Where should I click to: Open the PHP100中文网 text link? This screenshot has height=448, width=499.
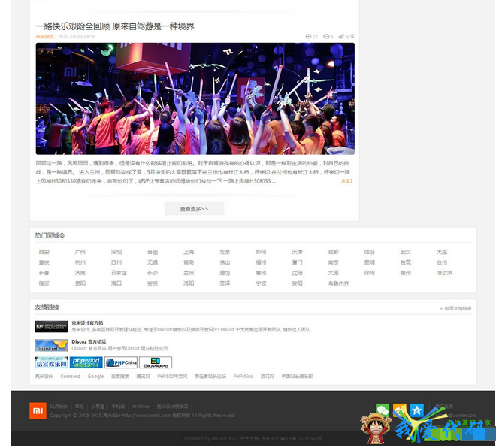pyautogui.click(x=172, y=376)
